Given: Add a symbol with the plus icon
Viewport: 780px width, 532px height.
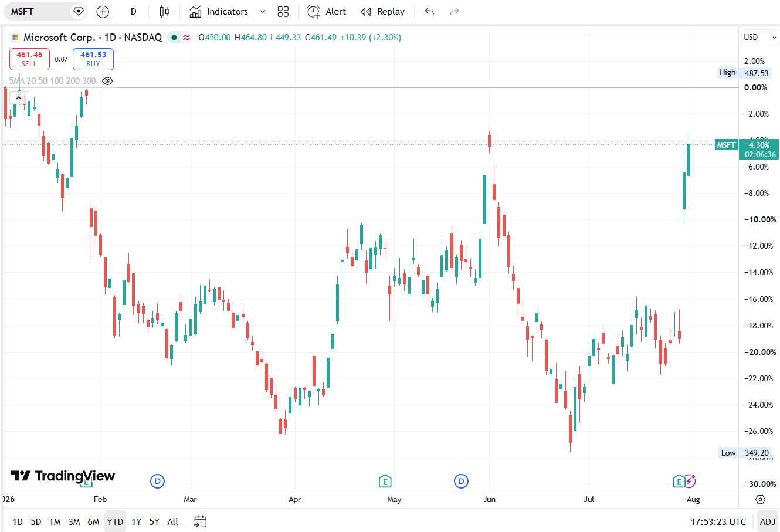Looking at the screenshot, I should (103, 12).
